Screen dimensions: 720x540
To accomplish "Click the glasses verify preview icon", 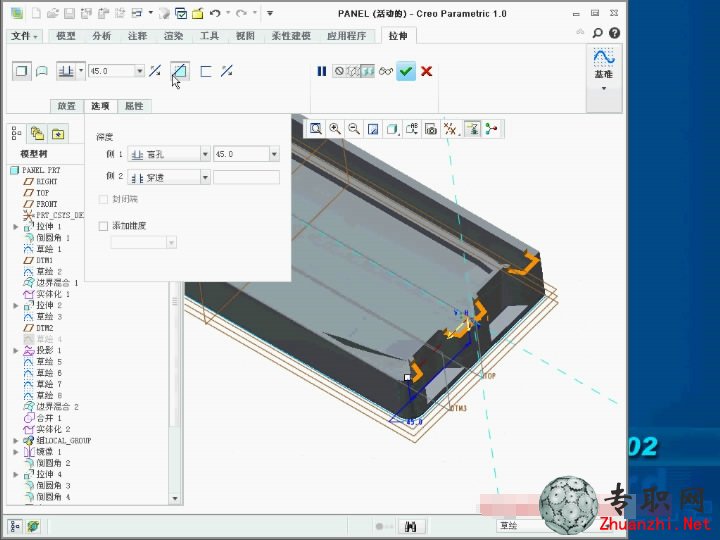I will coord(386,71).
